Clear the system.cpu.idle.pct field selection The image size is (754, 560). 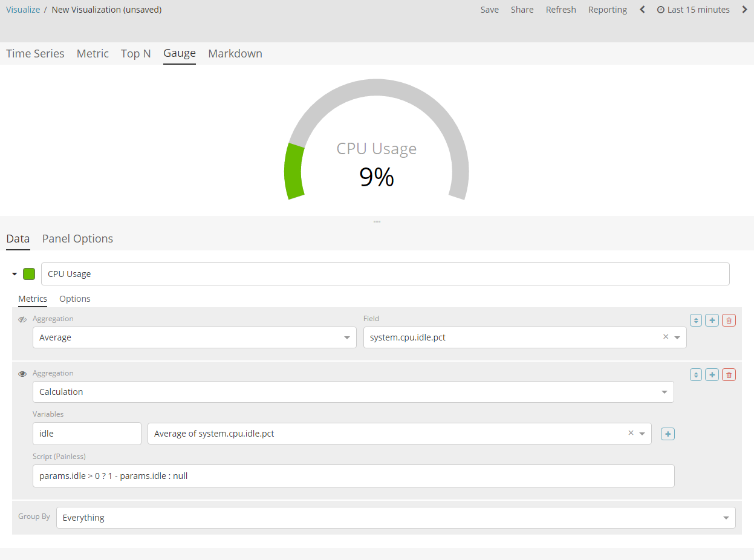click(666, 337)
